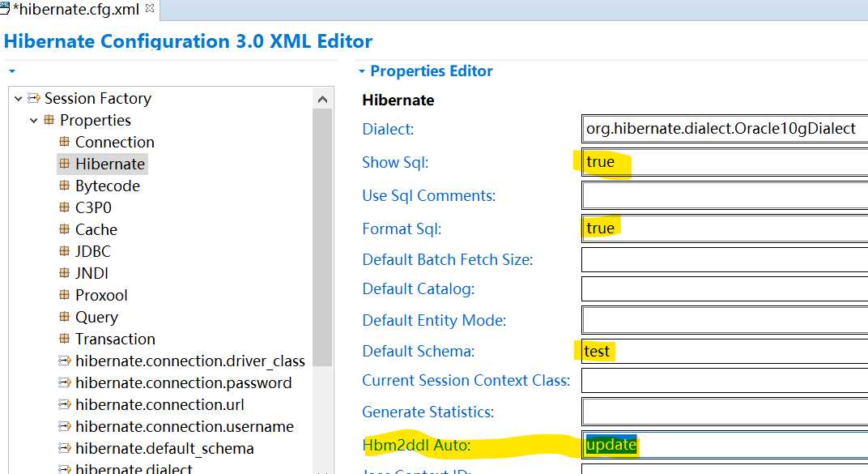Click the Hbm2ddl Auto field
Viewport: 868px width, 474px height.
coord(725,445)
